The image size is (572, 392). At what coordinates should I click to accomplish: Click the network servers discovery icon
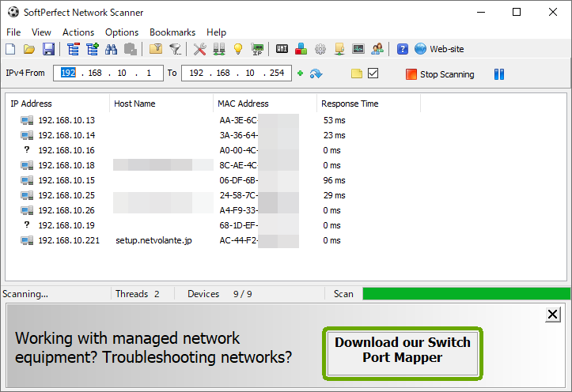pyautogui.click(x=219, y=49)
